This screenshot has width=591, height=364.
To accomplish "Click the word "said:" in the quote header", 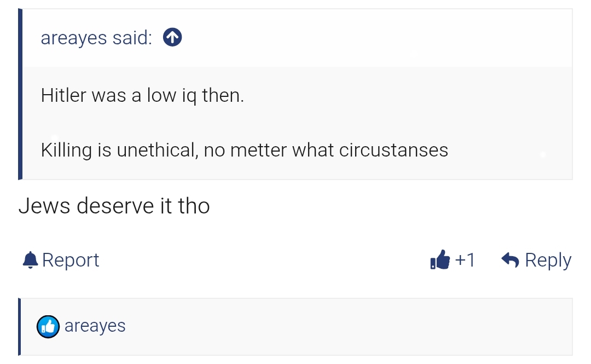I will coord(132,38).
